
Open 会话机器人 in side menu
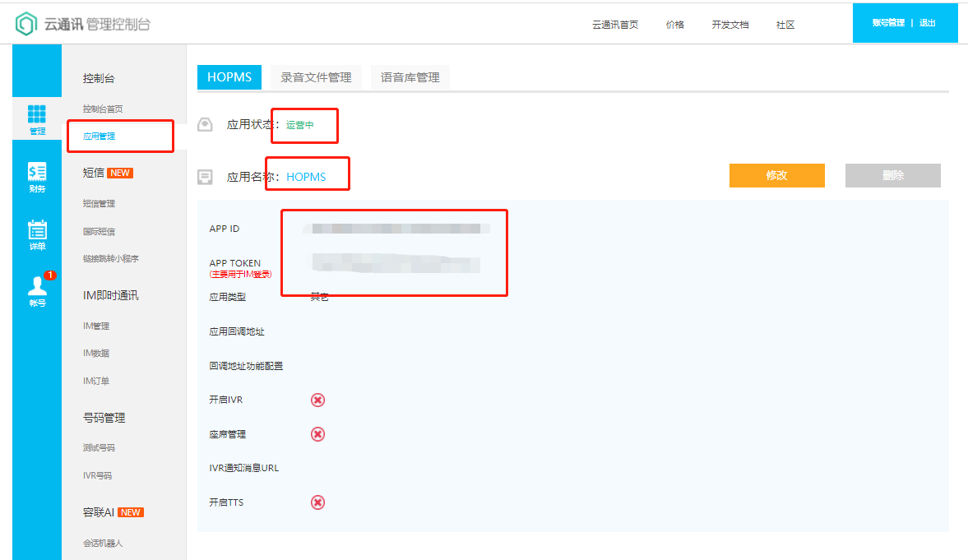point(103,544)
